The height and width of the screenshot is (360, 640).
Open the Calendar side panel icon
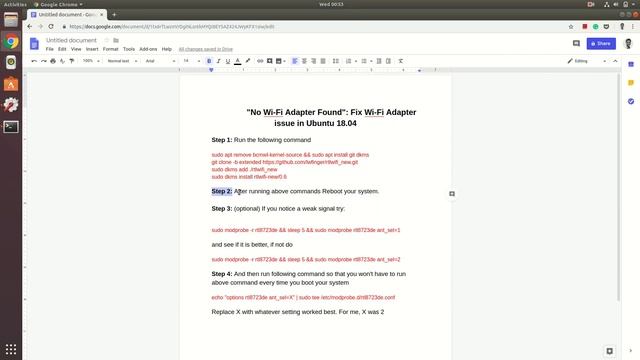[x=631, y=64]
